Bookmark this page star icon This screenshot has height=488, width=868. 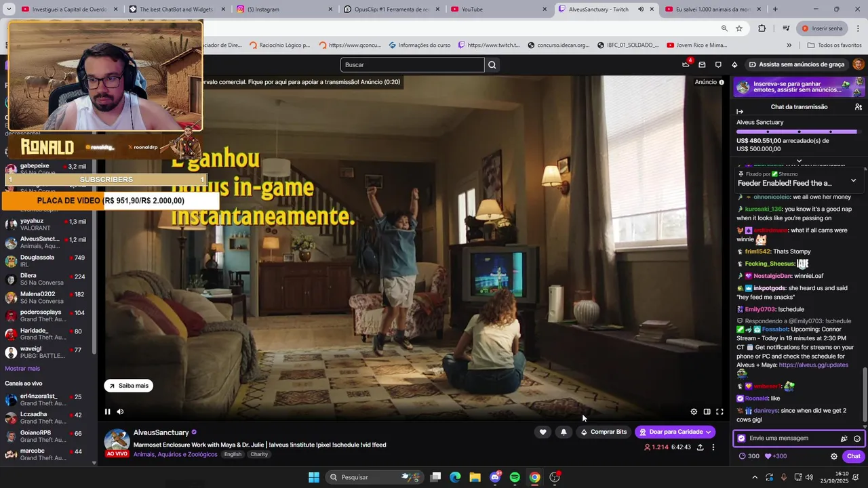click(x=739, y=28)
